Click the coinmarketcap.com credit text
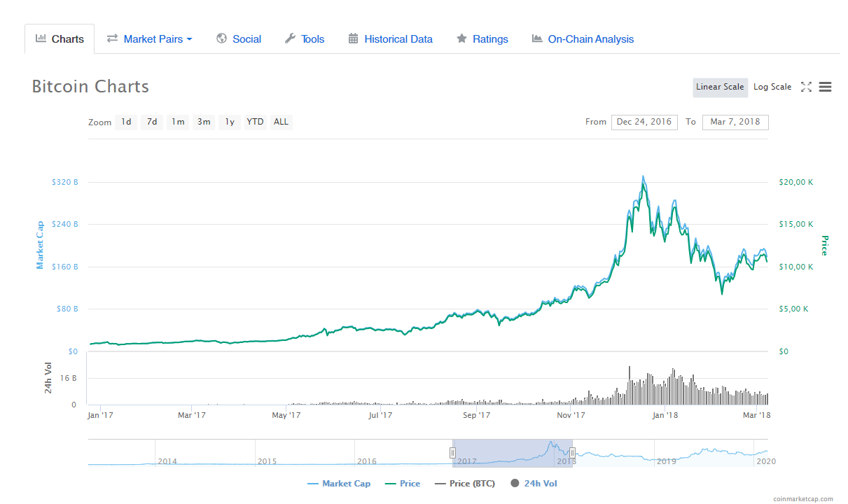 point(803,499)
